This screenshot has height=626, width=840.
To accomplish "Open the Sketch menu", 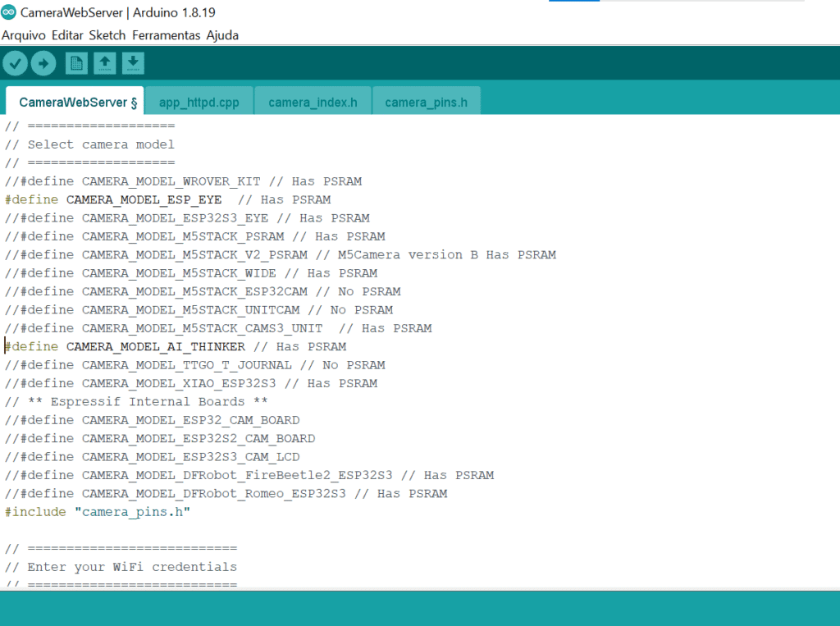I will point(107,35).
